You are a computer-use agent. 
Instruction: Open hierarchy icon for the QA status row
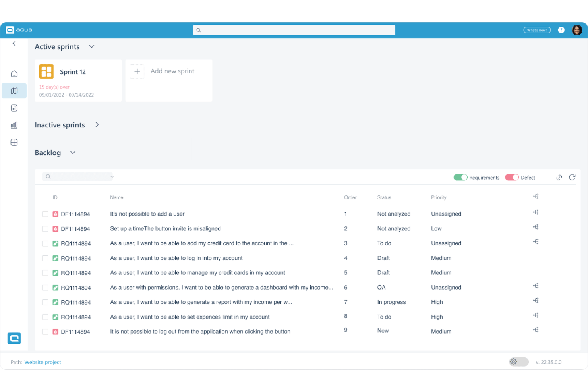(536, 286)
